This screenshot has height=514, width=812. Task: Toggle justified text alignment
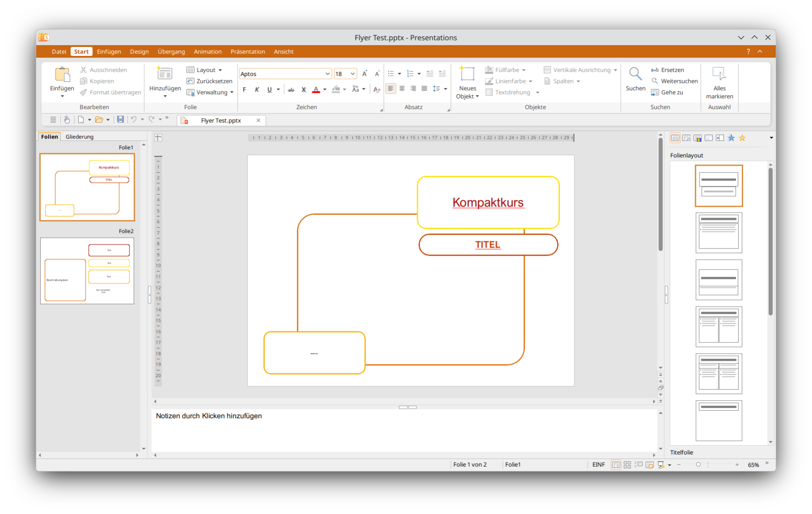[424, 88]
